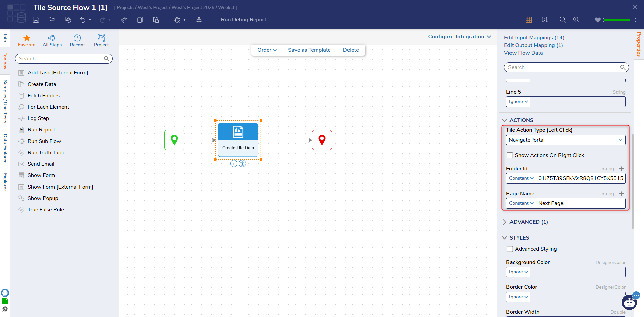Enable Show Actions On Right Click
The height and width of the screenshot is (317, 644).
[x=510, y=155]
